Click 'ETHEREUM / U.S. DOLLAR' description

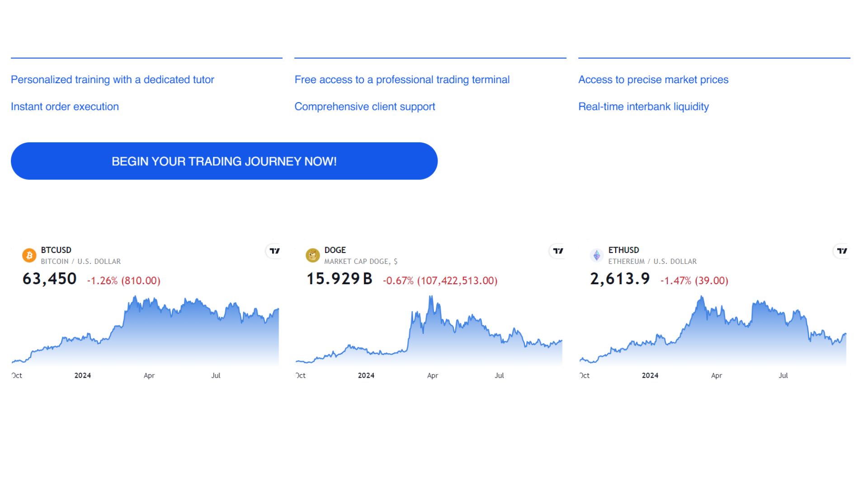[x=652, y=262]
